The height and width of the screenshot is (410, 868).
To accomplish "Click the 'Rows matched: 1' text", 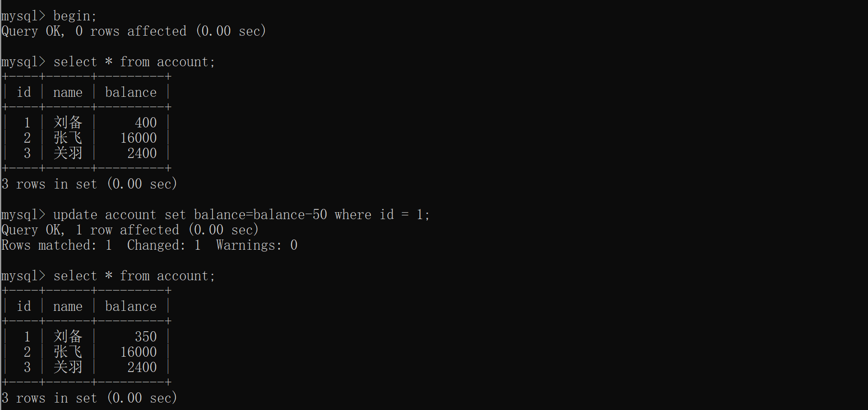I will (x=57, y=246).
